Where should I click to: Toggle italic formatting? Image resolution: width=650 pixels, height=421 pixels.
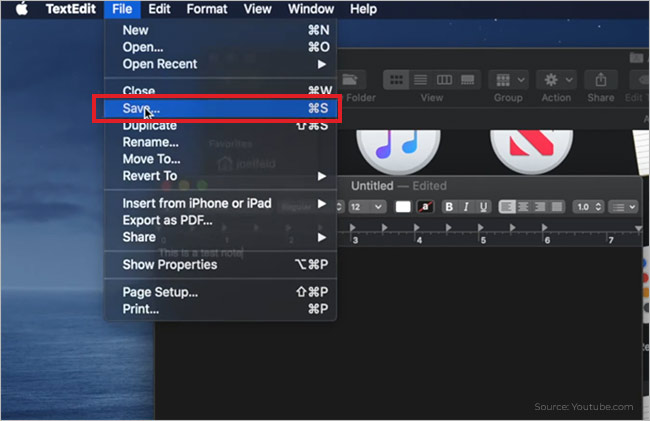466,207
